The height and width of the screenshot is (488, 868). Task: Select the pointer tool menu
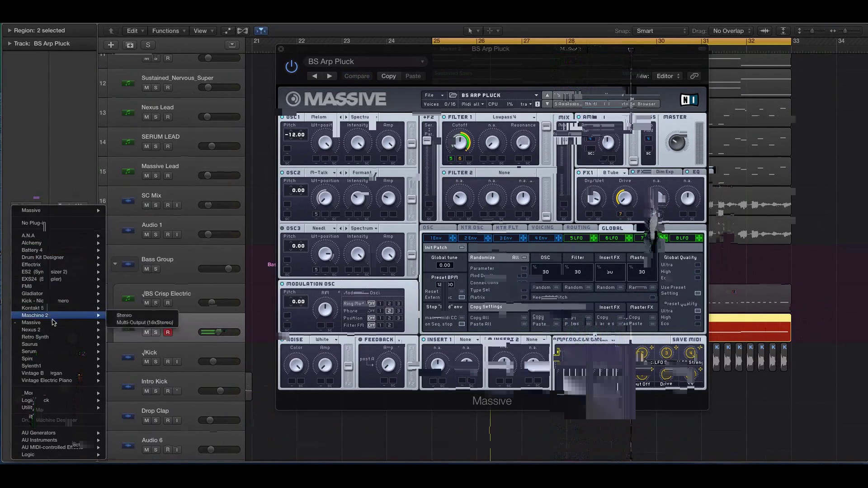473,31
